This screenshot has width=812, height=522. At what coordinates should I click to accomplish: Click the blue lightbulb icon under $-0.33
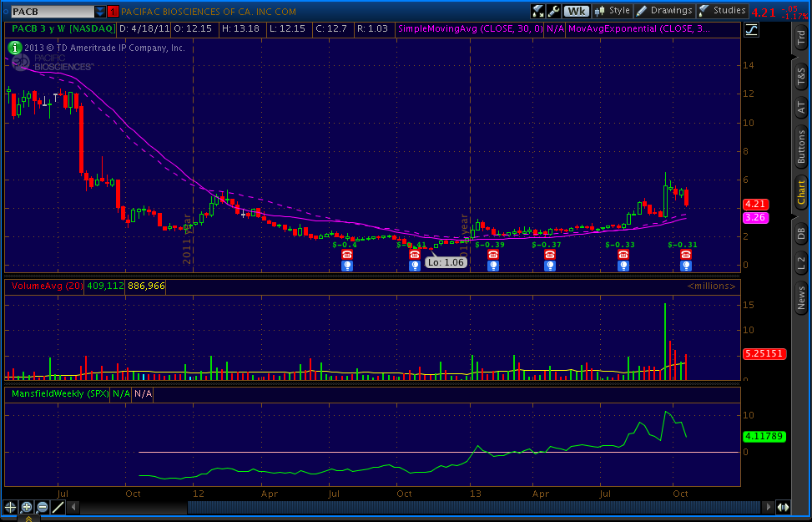(x=623, y=266)
